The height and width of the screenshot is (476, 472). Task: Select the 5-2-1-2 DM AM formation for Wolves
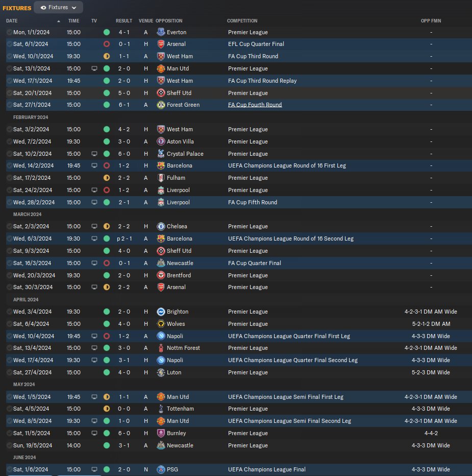click(x=431, y=324)
